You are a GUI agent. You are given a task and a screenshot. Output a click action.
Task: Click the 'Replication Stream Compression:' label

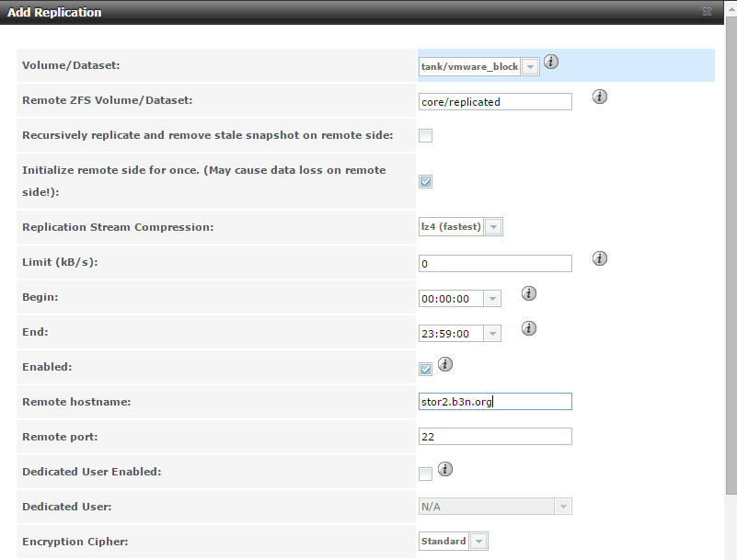[x=118, y=227]
